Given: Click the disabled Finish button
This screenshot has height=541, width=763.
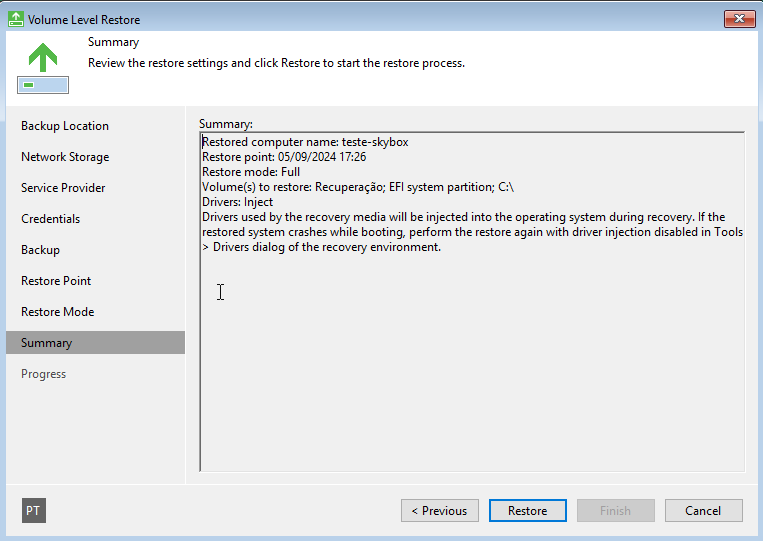Looking at the screenshot, I should (616, 510).
